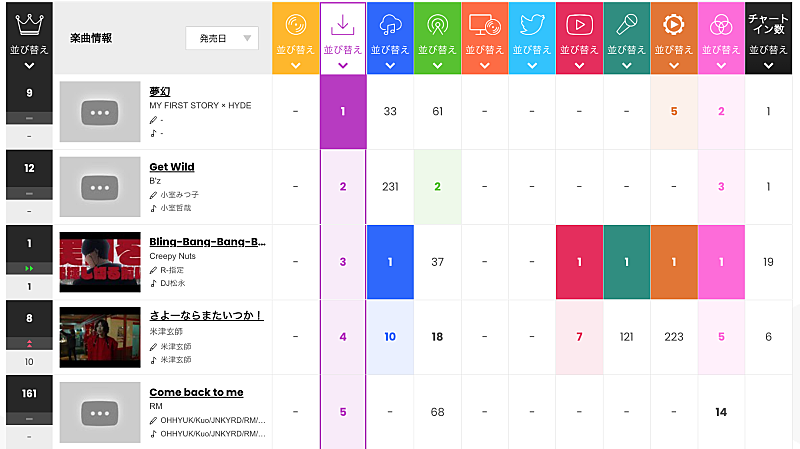Click lyricist name 小室みつ子

pyautogui.click(x=180, y=195)
